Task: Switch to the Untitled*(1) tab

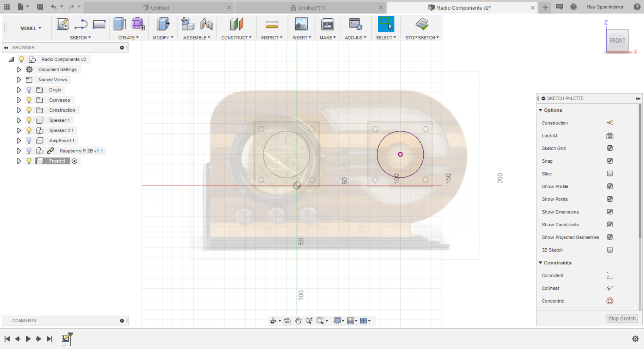Action: (310, 8)
